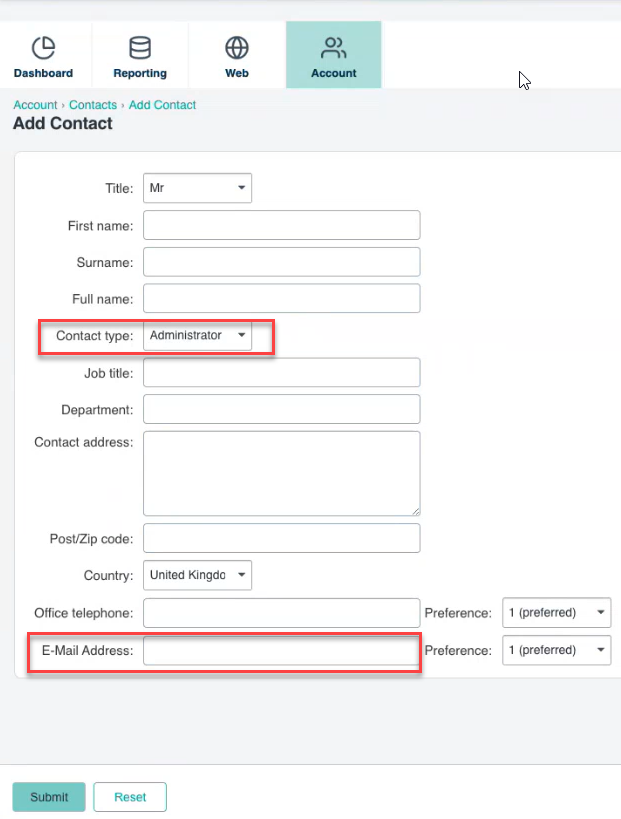Screen dimensions: 621x819
Task: Reset the Add Contact form
Action: [x=129, y=797]
